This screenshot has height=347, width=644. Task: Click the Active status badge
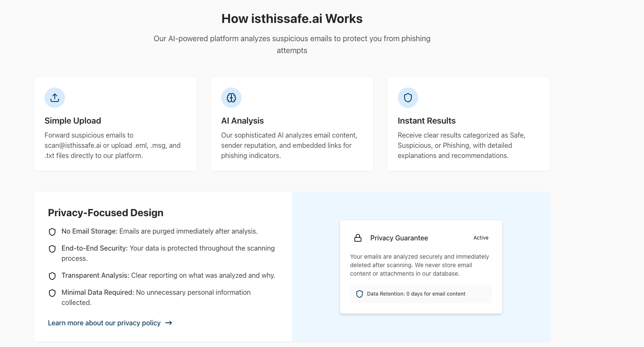tap(481, 238)
